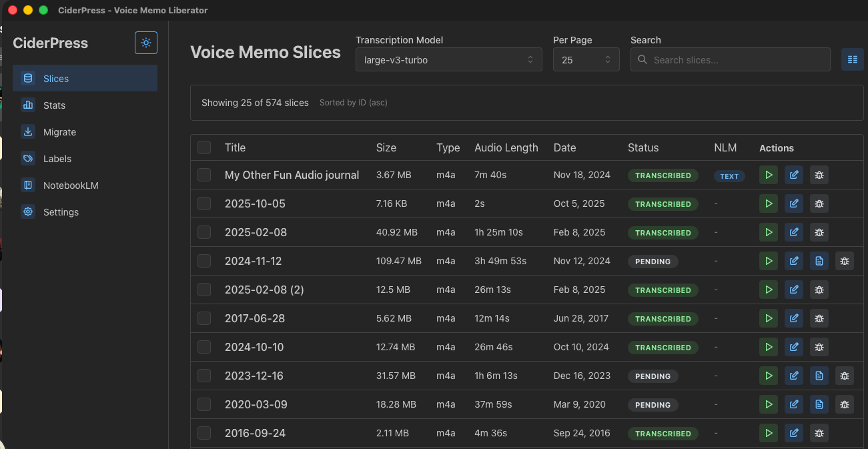Open the Transcription Model dropdown
The height and width of the screenshot is (449, 868).
(448, 60)
